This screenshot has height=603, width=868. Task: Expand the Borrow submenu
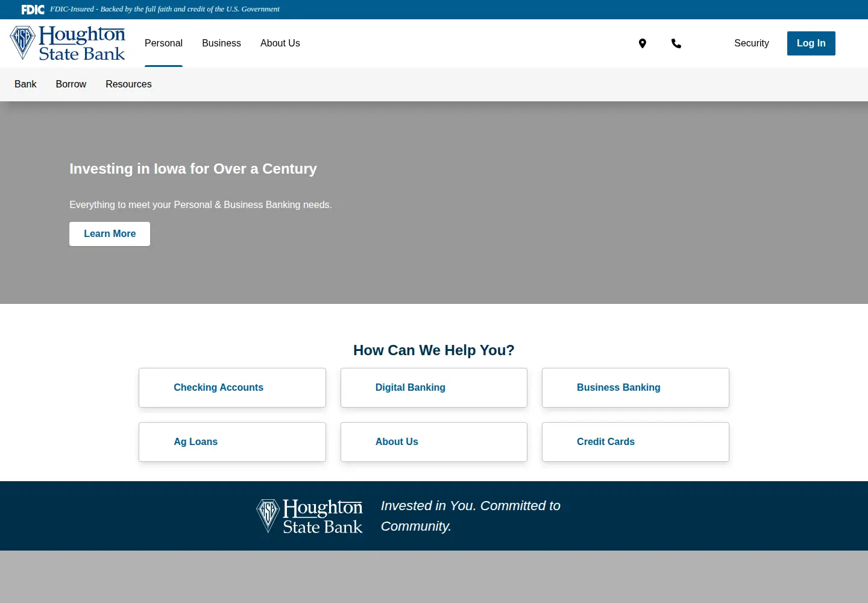[71, 84]
